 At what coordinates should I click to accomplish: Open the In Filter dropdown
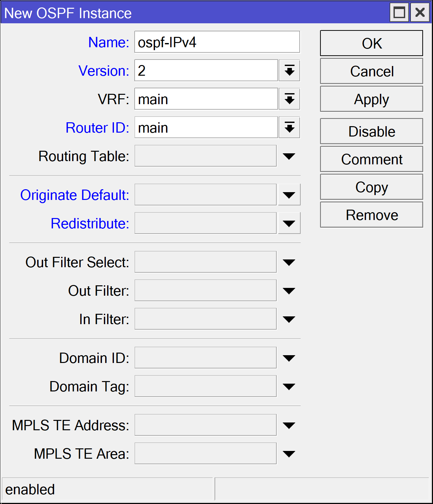click(x=289, y=319)
